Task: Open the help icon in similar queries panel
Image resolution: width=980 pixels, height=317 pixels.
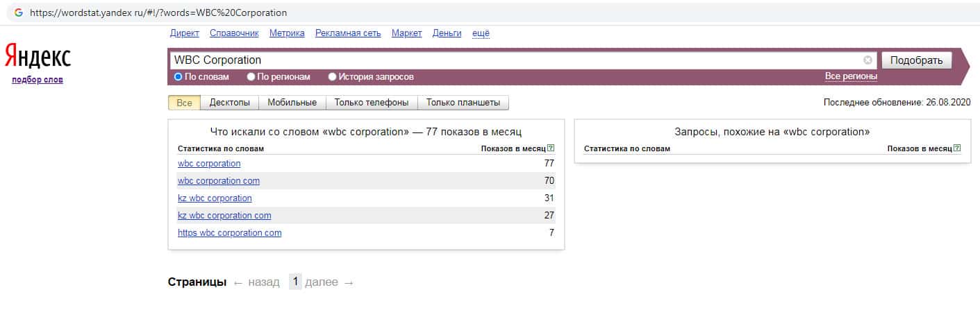Action: click(x=957, y=148)
